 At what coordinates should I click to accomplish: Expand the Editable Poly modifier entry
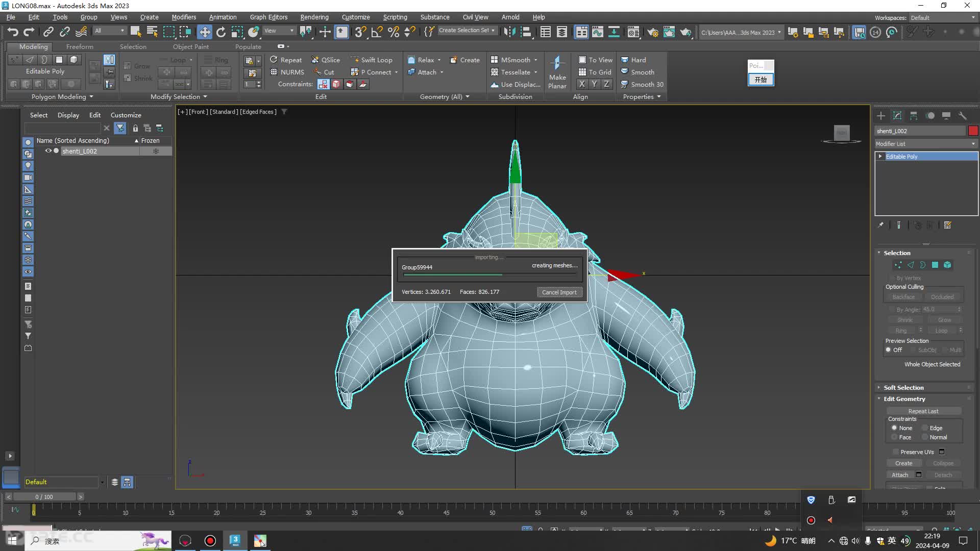(x=880, y=157)
